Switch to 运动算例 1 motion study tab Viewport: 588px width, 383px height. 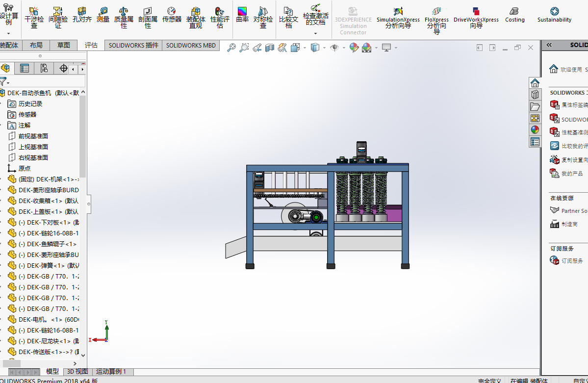click(111, 371)
